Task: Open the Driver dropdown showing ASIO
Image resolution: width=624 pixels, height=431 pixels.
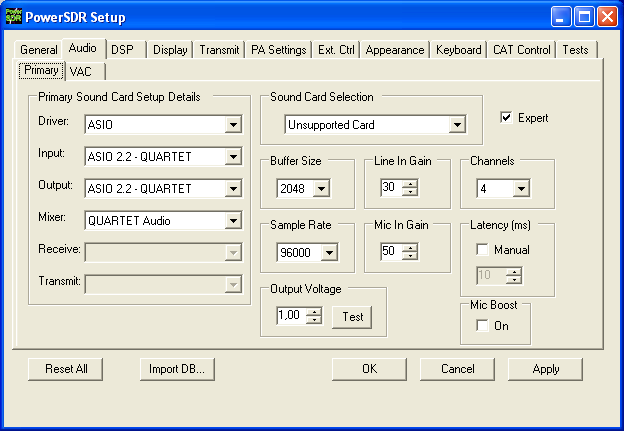Action: tap(233, 125)
